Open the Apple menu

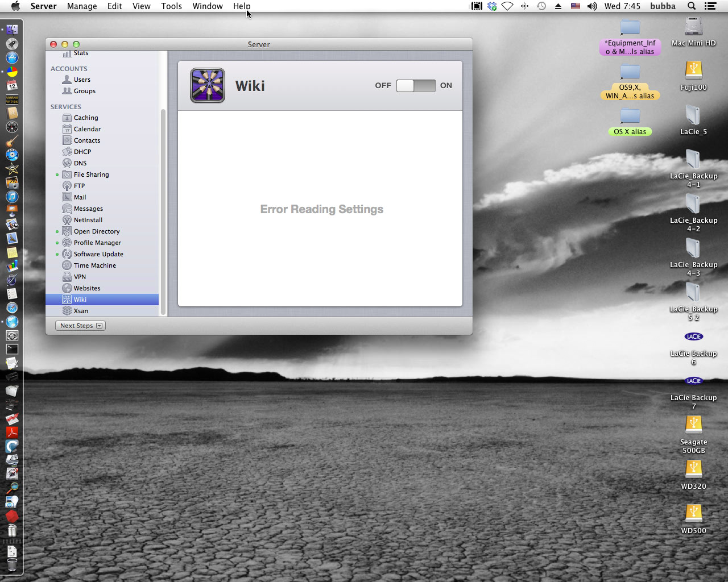[x=15, y=6]
